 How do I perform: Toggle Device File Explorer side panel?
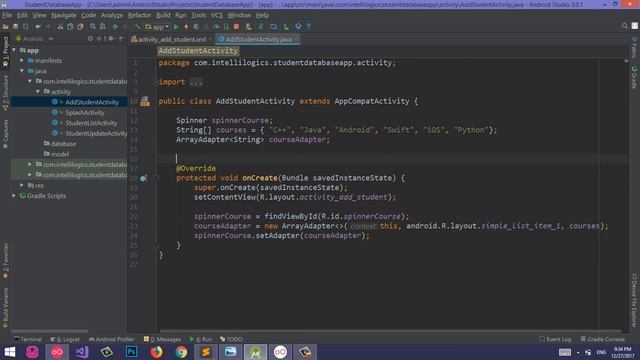tap(635, 300)
